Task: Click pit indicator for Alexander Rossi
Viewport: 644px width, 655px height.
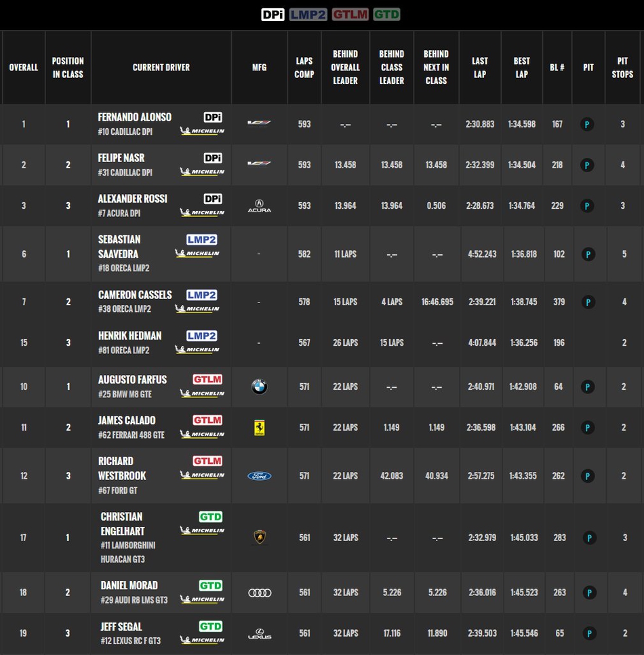Action: (587, 206)
